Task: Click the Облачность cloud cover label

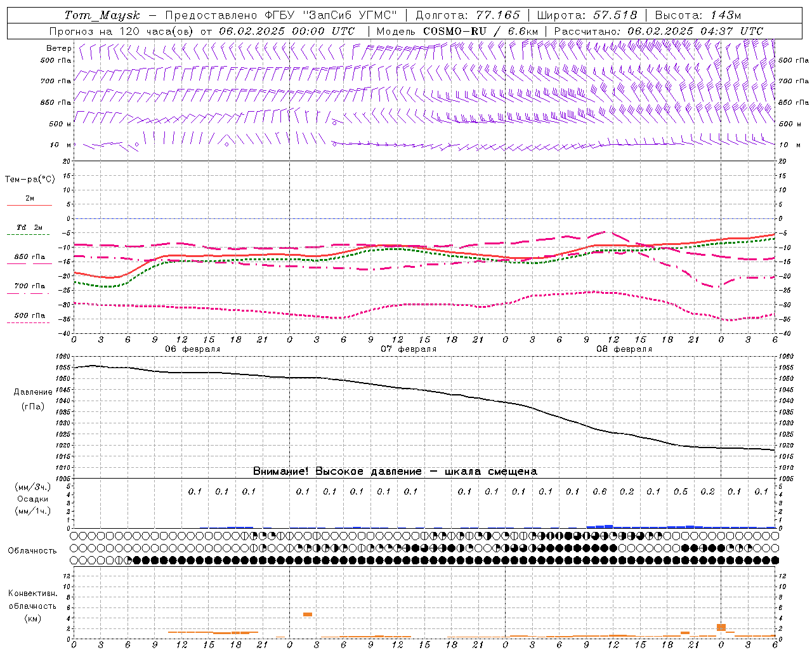Action: click(32, 550)
